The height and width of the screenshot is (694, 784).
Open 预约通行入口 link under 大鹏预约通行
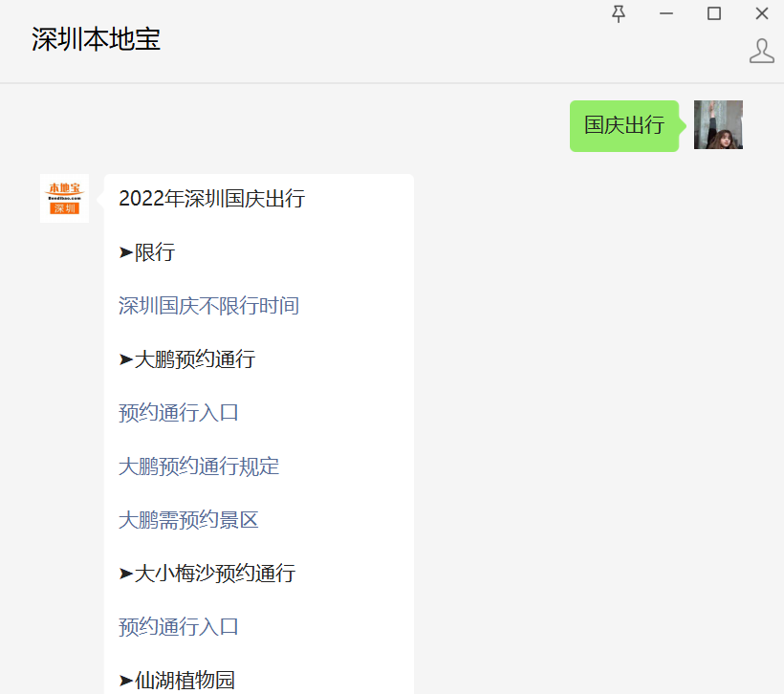click(179, 413)
